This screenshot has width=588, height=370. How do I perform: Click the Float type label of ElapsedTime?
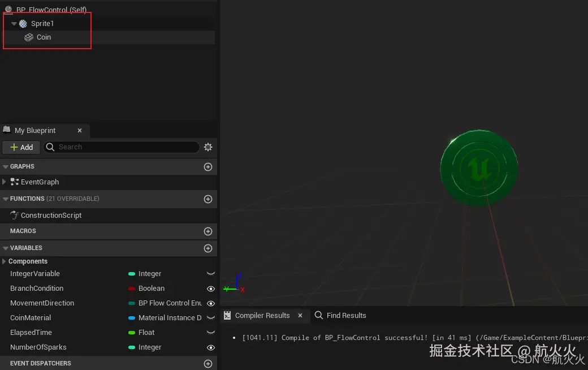click(146, 333)
